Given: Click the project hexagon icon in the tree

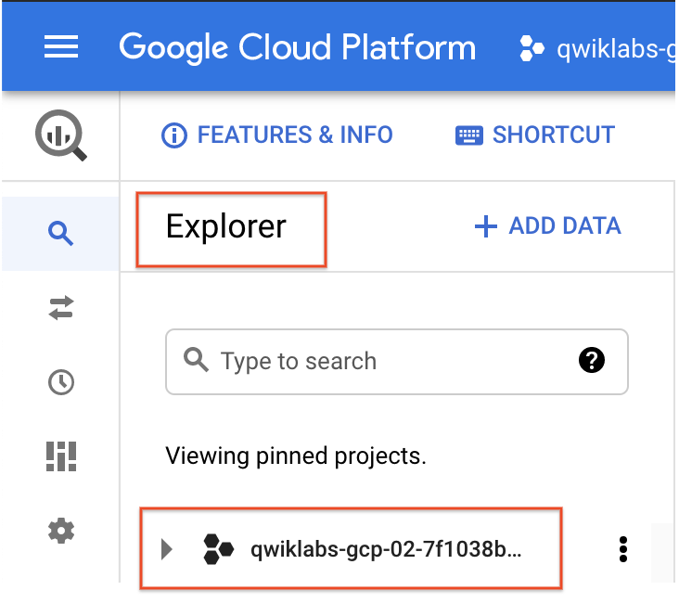Looking at the screenshot, I should pyautogui.click(x=218, y=549).
